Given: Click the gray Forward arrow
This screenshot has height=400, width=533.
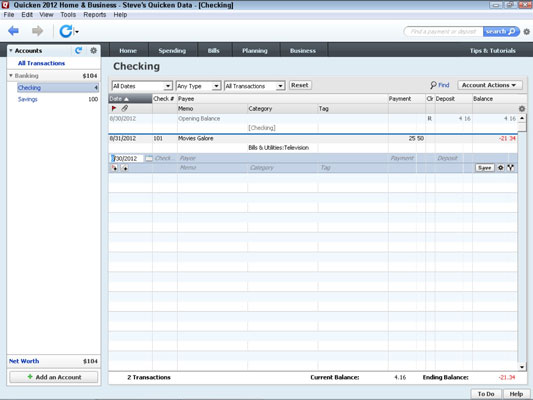Looking at the screenshot, I should click(37, 31).
